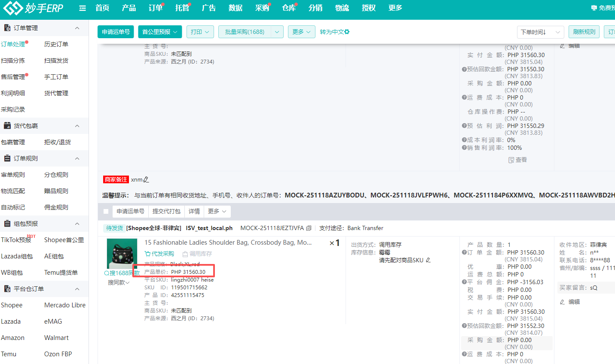Open Shopee首公里 in the sidebar

tap(64, 240)
